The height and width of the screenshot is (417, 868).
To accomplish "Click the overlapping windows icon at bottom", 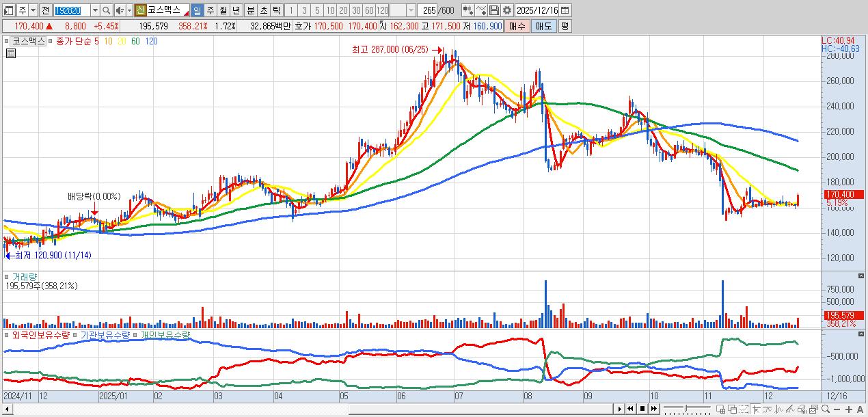I will point(732,409).
